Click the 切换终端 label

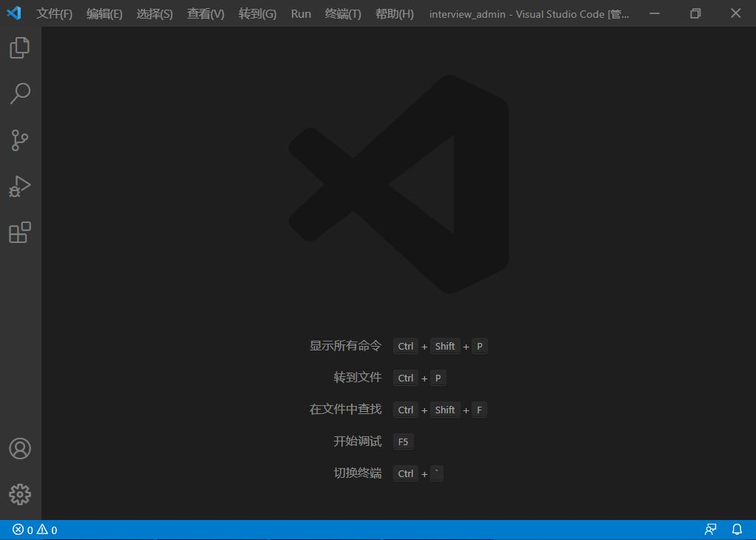pos(358,473)
